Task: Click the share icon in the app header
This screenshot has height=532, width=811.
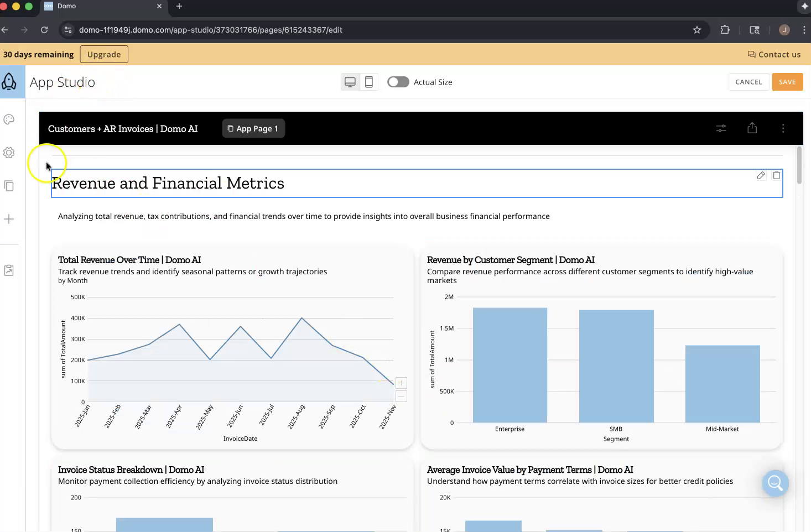Action: pos(752,128)
